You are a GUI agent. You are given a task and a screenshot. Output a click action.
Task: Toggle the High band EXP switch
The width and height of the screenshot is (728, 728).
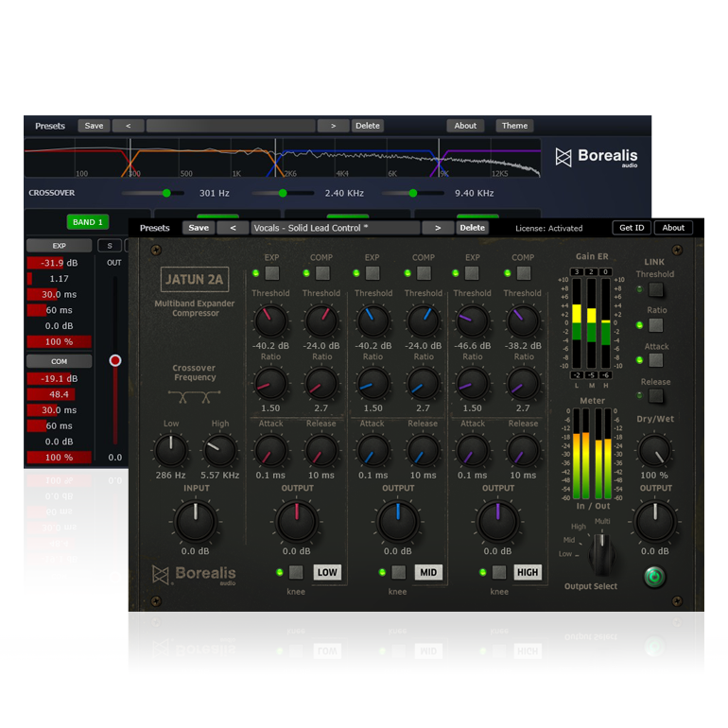472,273
